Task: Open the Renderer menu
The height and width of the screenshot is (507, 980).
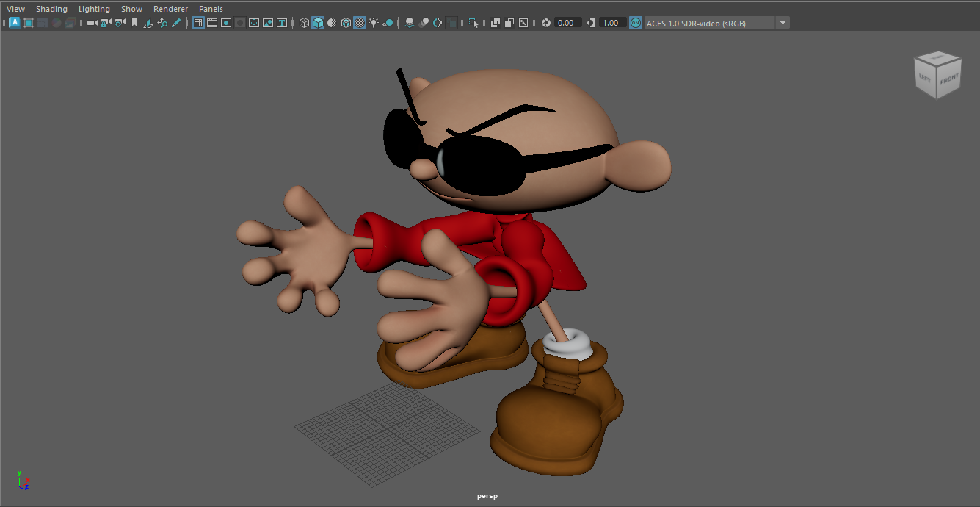Action: pyautogui.click(x=170, y=9)
